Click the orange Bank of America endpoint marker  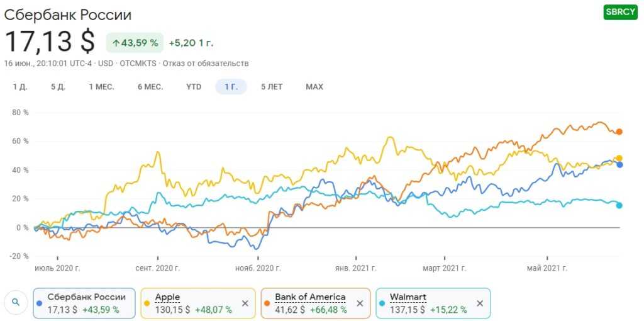click(619, 132)
